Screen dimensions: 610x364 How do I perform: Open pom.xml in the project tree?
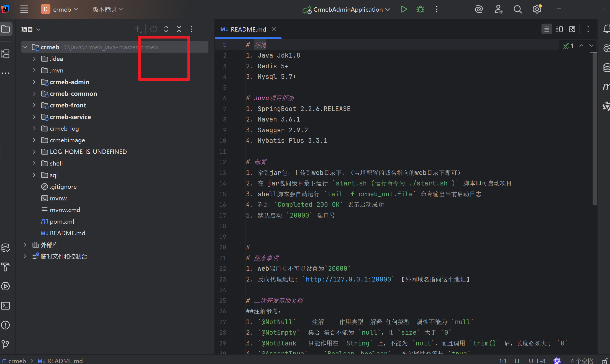click(62, 221)
